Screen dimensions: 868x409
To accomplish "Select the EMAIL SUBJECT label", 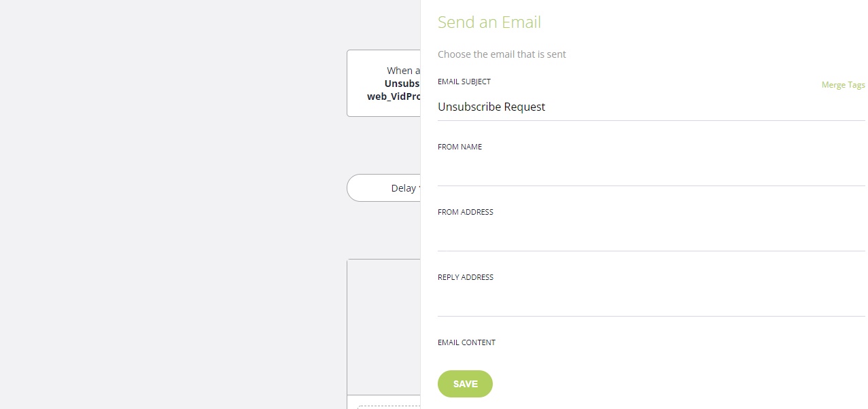I will pos(464,82).
